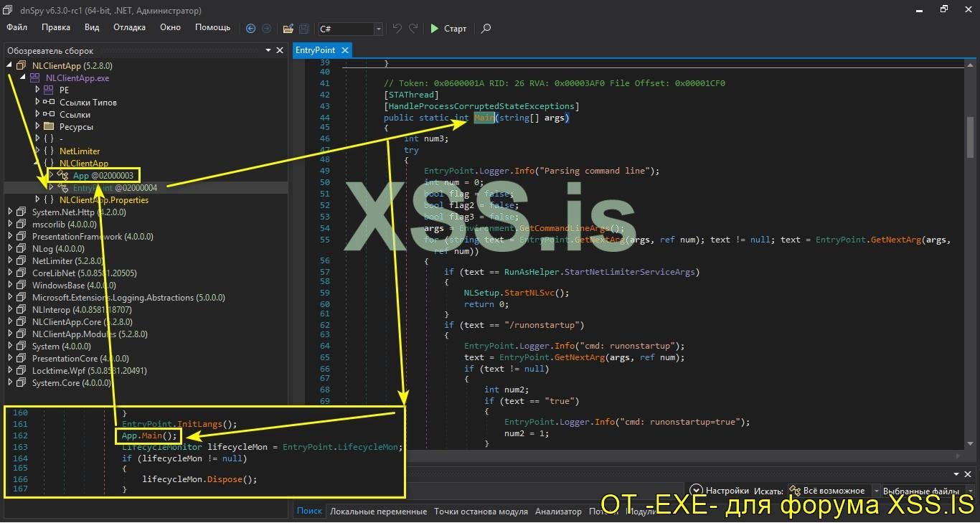Expand the Ресурсы node
The height and width of the screenshot is (523, 980).
coord(37,126)
